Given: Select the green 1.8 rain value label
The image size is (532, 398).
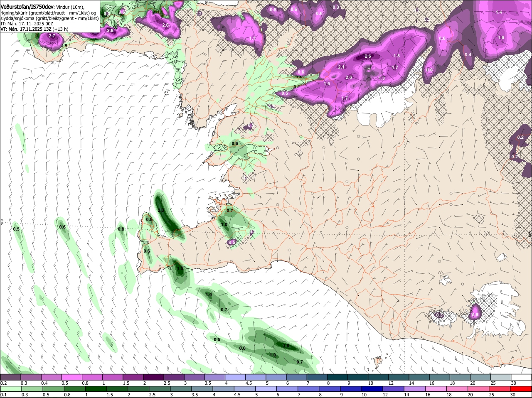Looking at the screenshot, I should coord(286,346).
